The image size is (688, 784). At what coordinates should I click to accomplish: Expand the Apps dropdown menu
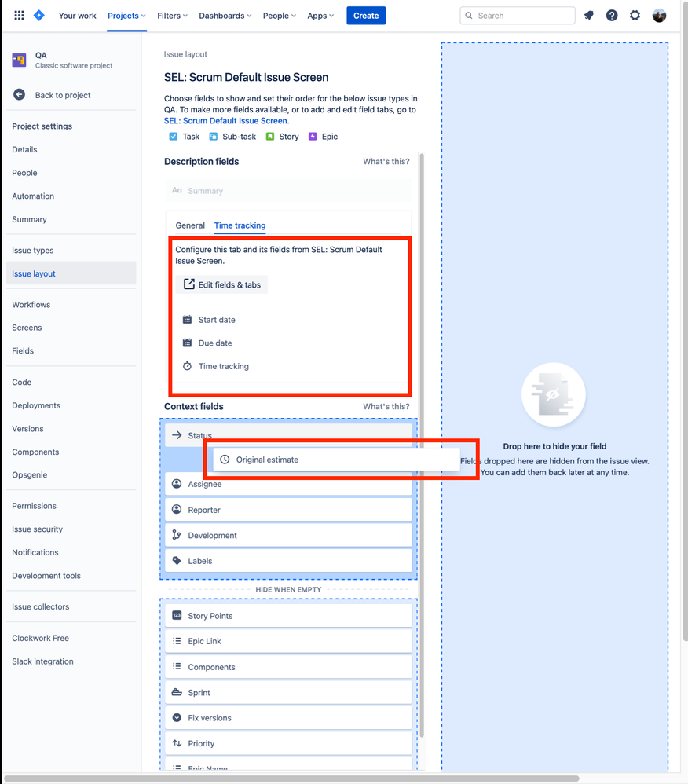click(x=320, y=16)
